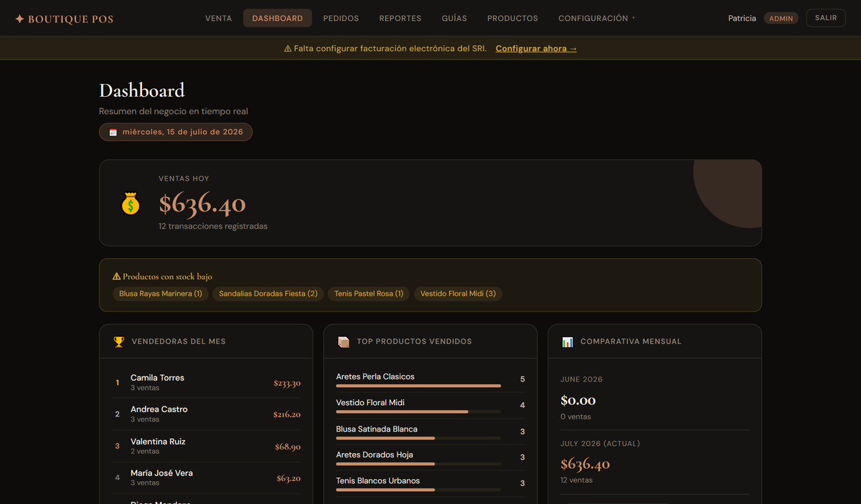Click Blusa Satinada Blanca product name
Screen dimensions: 861x504
coord(377,429)
